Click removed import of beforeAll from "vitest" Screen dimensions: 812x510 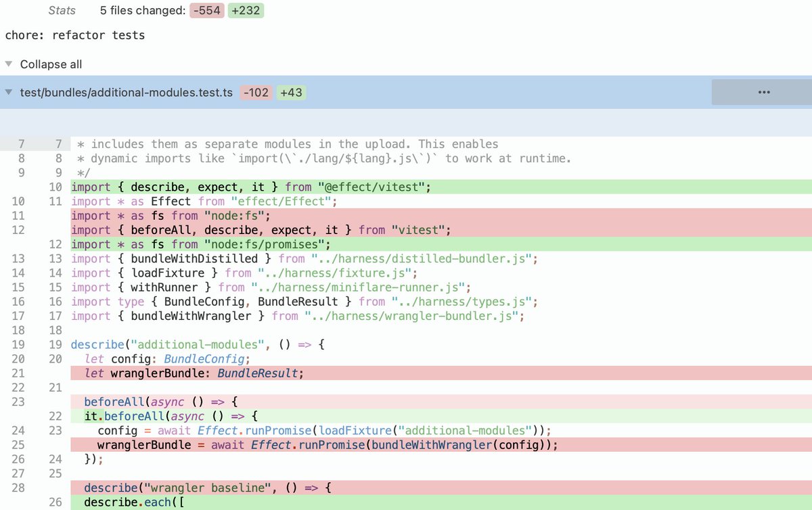click(441, 230)
